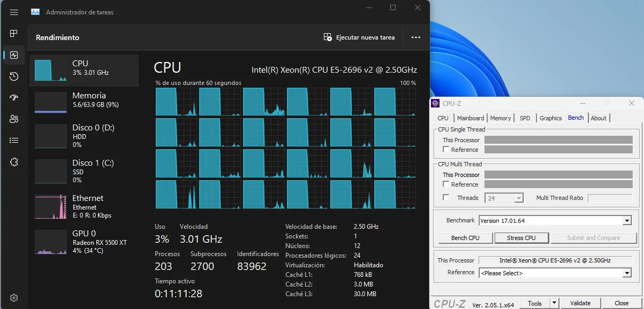Expand the Tools dropdown arrow in CPU-Z

click(555, 303)
